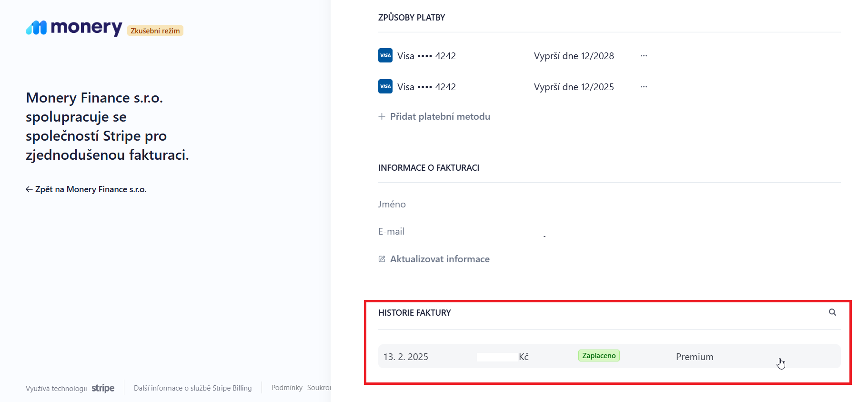Click the Monery logo
Image resolution: width=868 pixels, height=402 pixels.
click(74, 28)
